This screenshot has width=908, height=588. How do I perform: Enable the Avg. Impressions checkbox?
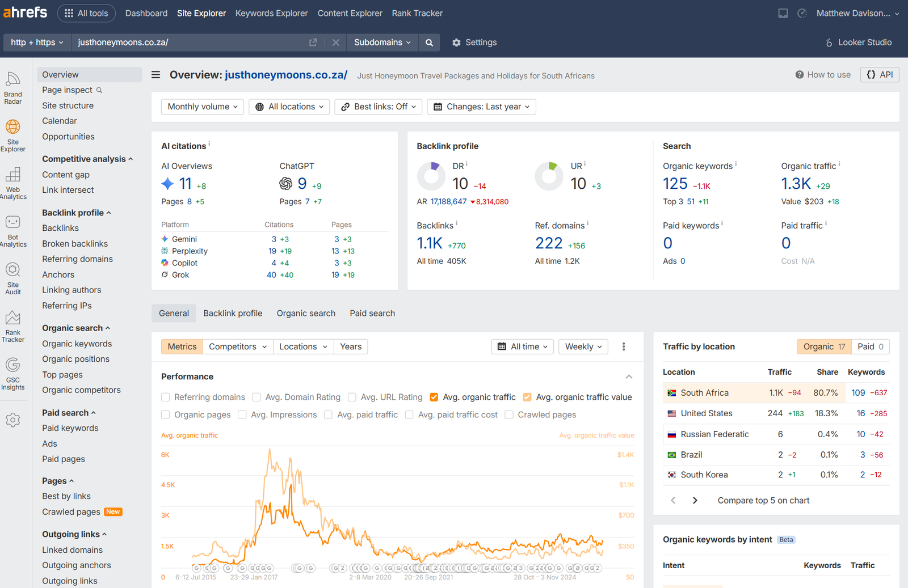[242, 415]
